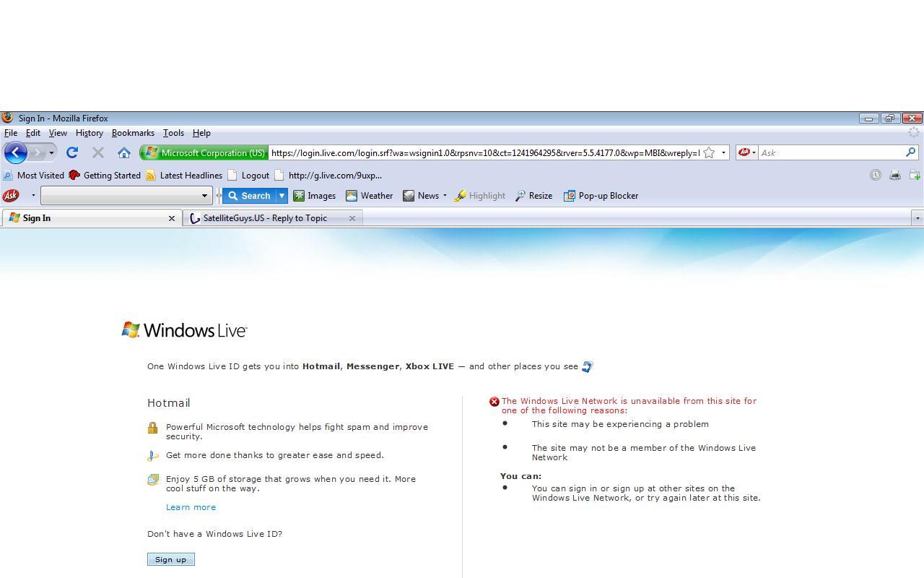Click the search magnifier icon in search bar
Screen dimensions: 924x578
pyautogui.click(x=910, y=152)
